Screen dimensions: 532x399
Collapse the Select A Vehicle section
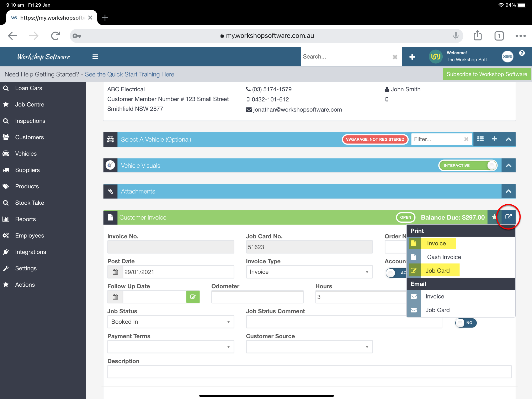[x=508, y=139]
